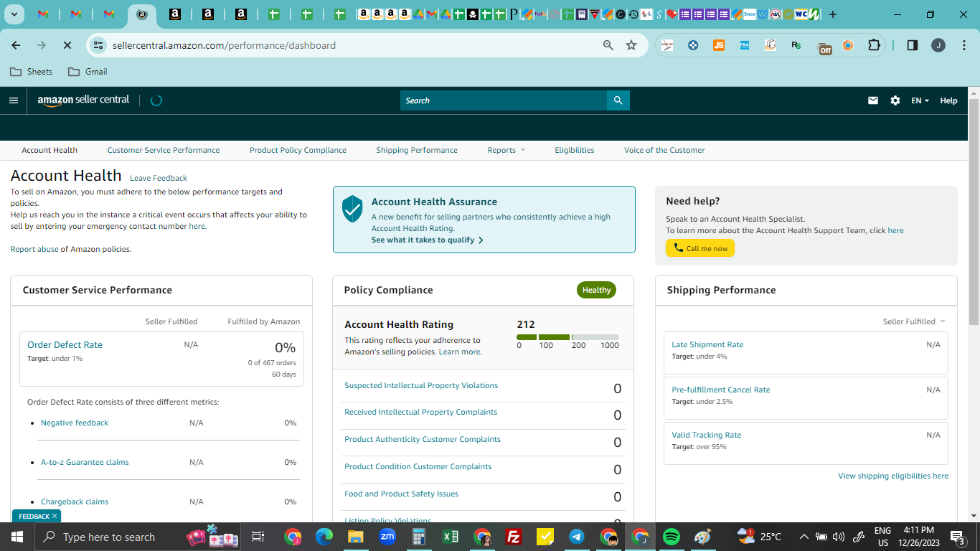The image size is (980, 551).
Task: View site information icon in address bar
Action: click(x=98, y=45)
